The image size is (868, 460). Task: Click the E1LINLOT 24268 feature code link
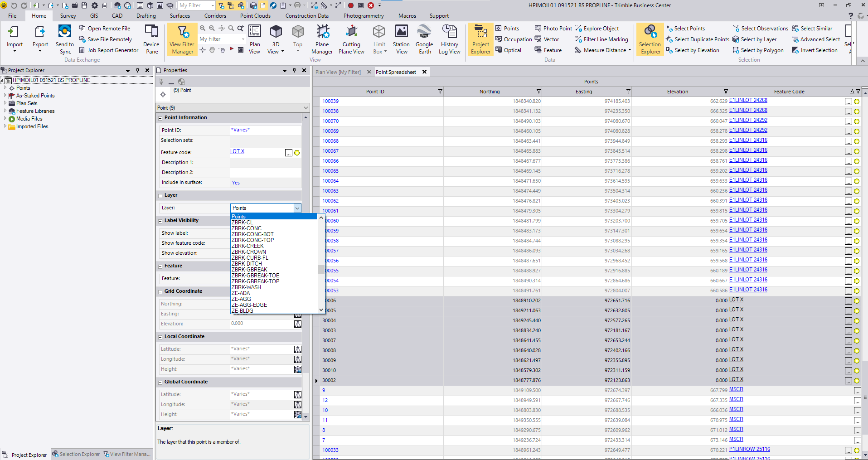click(748, 100)
